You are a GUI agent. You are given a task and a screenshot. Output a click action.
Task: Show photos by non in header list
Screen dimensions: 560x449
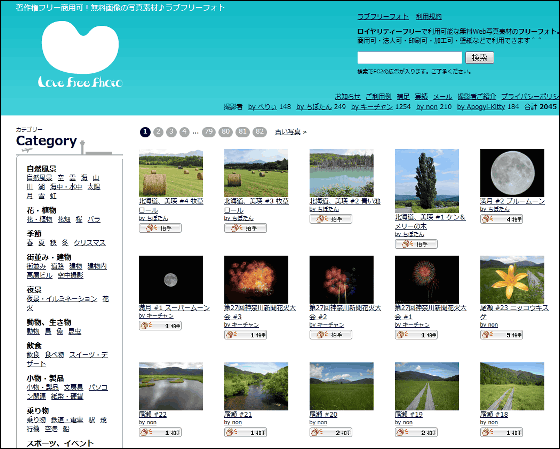click(x=426, y=106)
